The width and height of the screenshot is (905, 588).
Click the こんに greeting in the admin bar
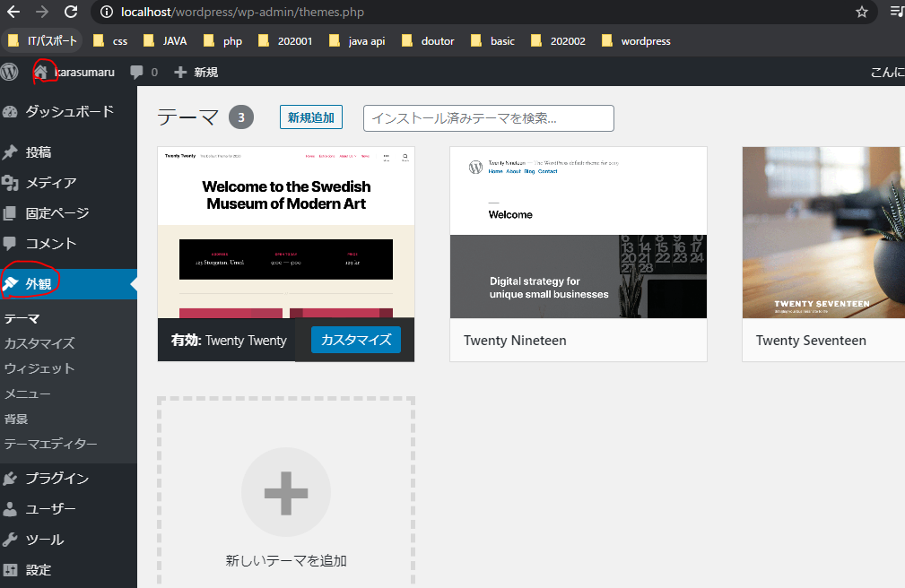(x=888, y=72)
